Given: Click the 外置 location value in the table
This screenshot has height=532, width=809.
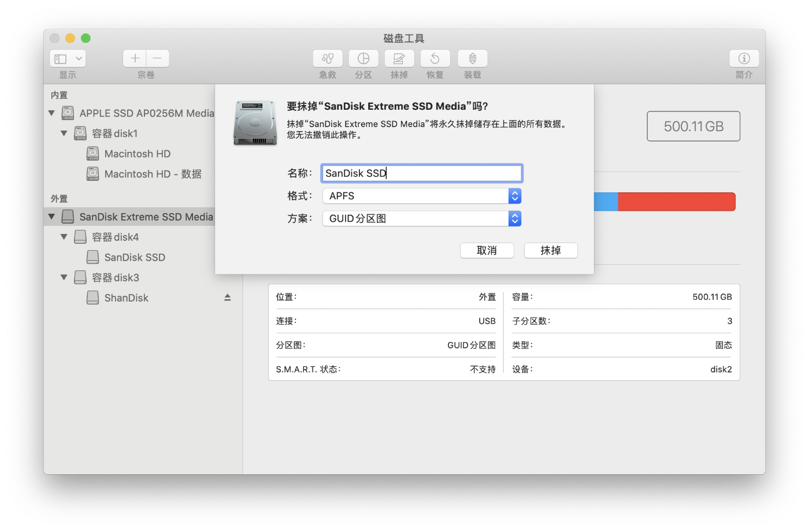Looking at the screenshot, I should pos(487,297).
